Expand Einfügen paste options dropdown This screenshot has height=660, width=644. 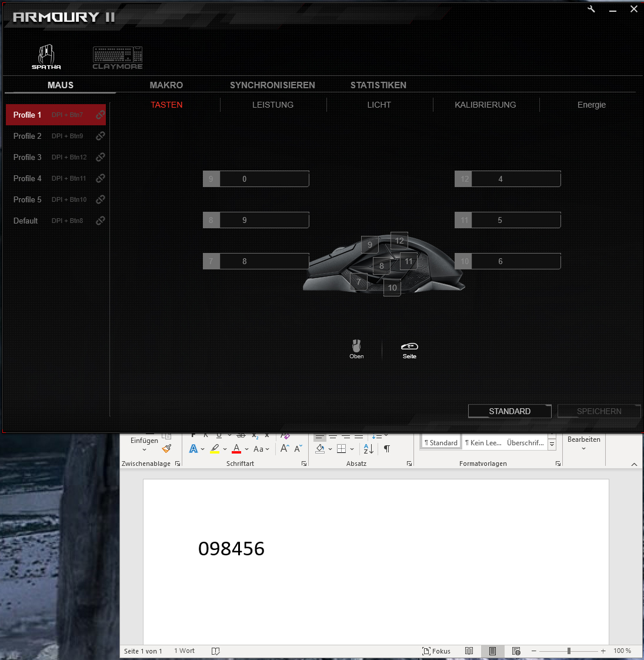point(144,450)
